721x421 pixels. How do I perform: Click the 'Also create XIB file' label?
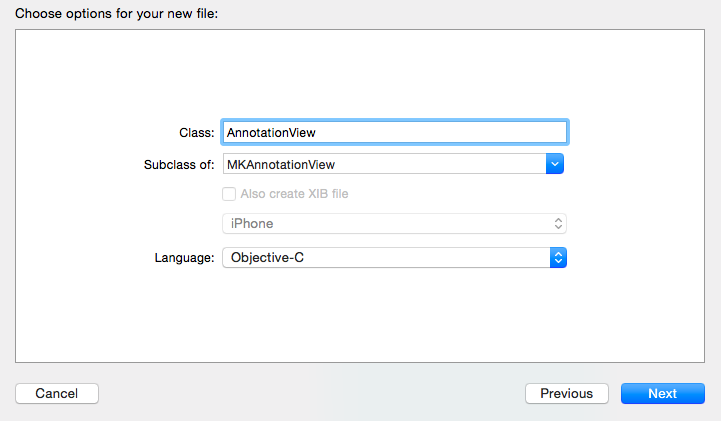pos(294,194)
